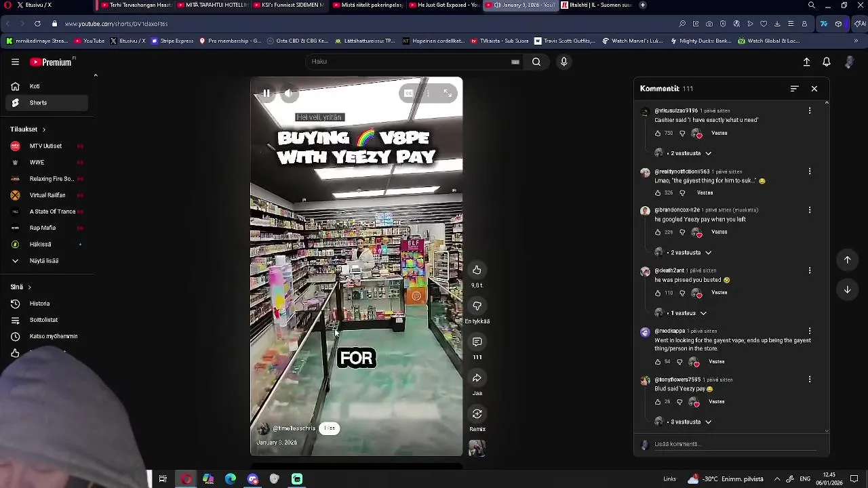Open the Short's three-dot options menu
Image resolution: width=868 pixels, height=488 pixels.
coord(428,94)
